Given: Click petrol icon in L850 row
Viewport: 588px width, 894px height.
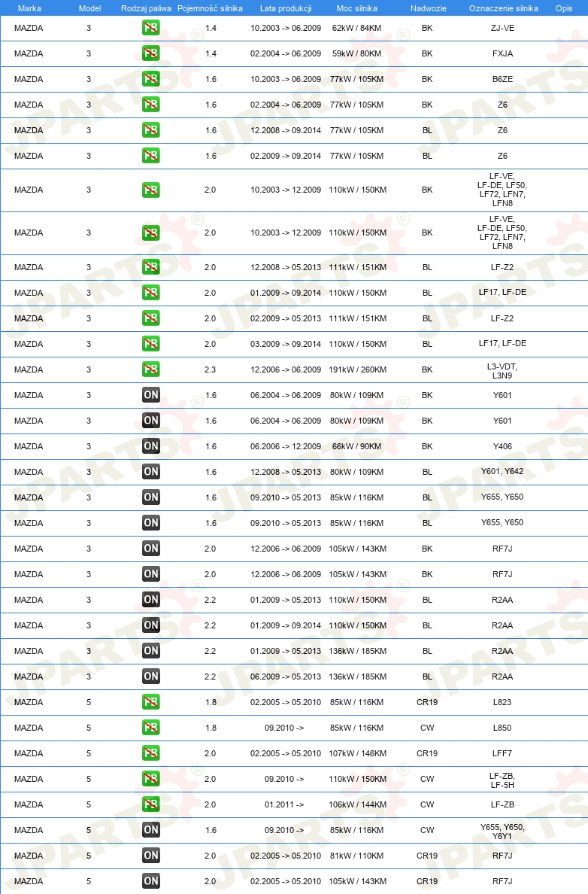Looking at the screenshot, I should click(x=151, y=728).
